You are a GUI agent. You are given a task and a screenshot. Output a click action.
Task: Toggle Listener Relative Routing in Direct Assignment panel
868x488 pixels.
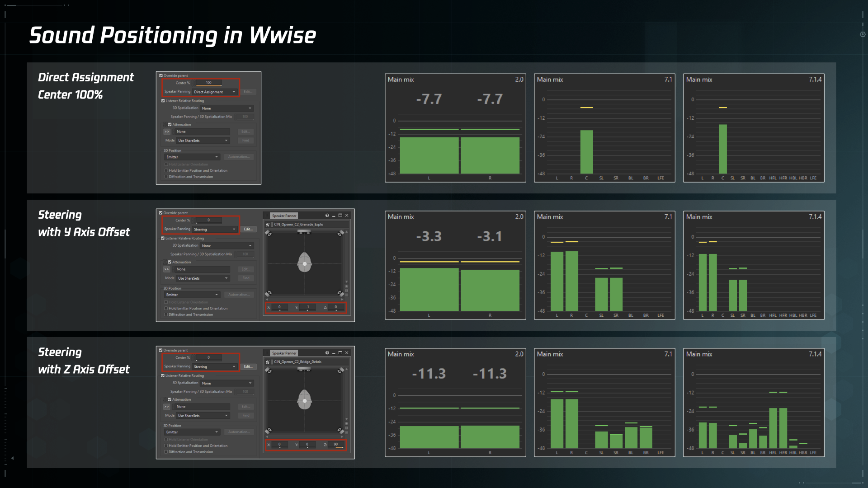163,101
